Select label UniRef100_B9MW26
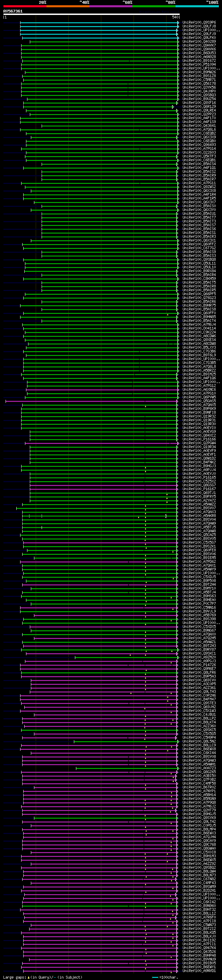222x980 pixels. coord(199,72)
